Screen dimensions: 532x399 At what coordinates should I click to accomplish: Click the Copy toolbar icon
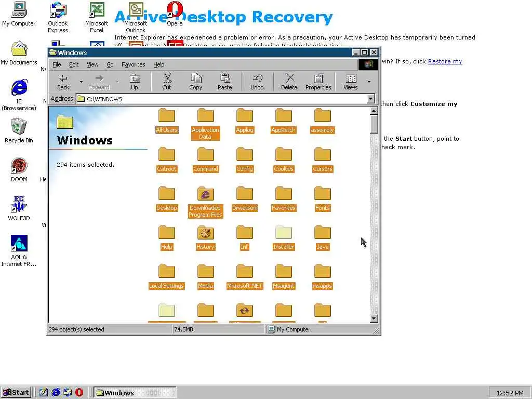click(x=195, y=82)
